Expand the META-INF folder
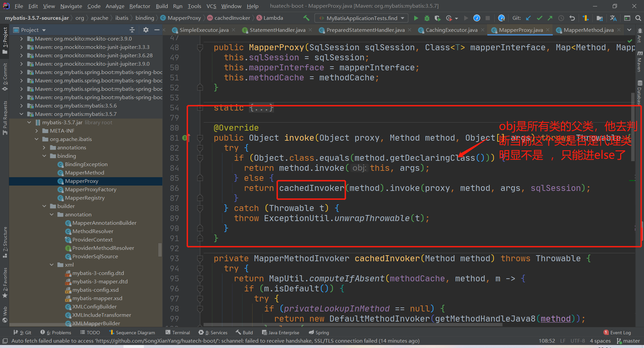The height and width of the screenshot is (348, 644). [x=37, y=131]
